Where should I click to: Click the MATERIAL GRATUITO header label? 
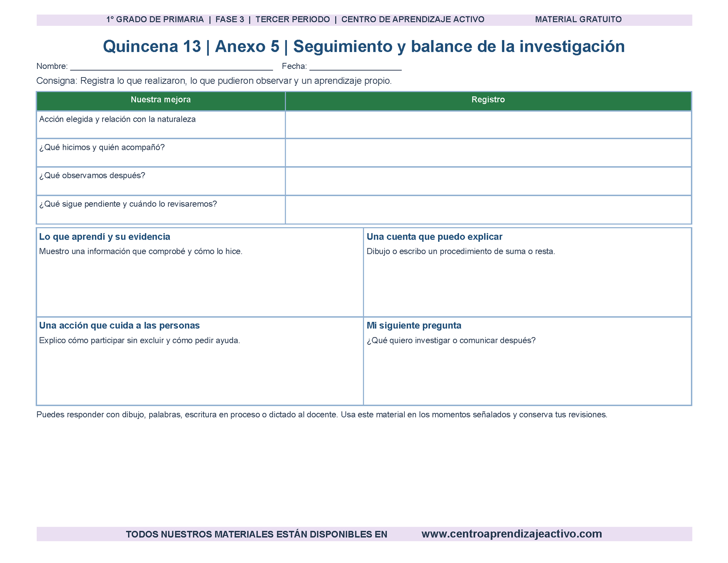pyautogui.click(x=578, y=19)
